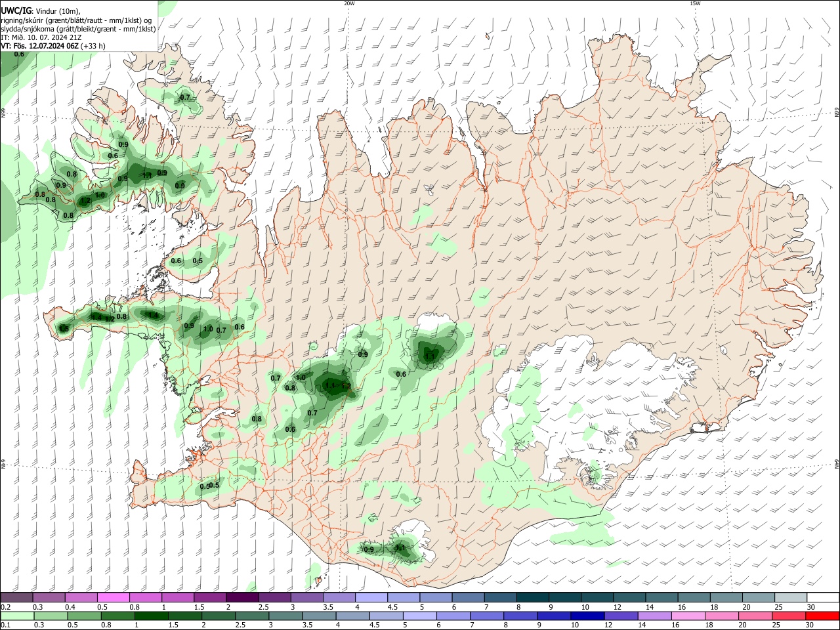
Task: Click the pale green 0.1 rain legend swatch
Action: [17, 616]
